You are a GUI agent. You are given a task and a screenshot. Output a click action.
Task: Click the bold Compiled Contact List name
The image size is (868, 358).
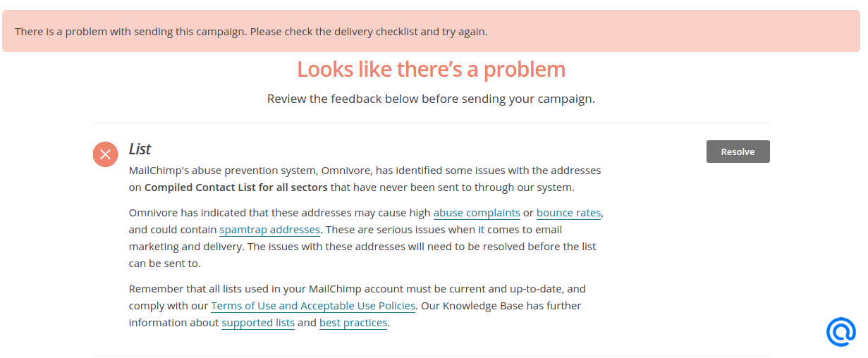click(x=236, y=187)
